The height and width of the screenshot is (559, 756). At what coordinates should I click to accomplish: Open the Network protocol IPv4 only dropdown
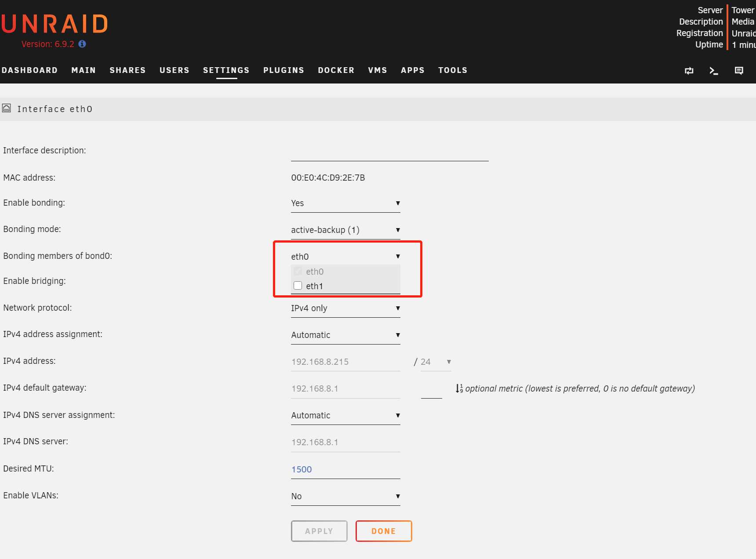[x=345, y=308]
